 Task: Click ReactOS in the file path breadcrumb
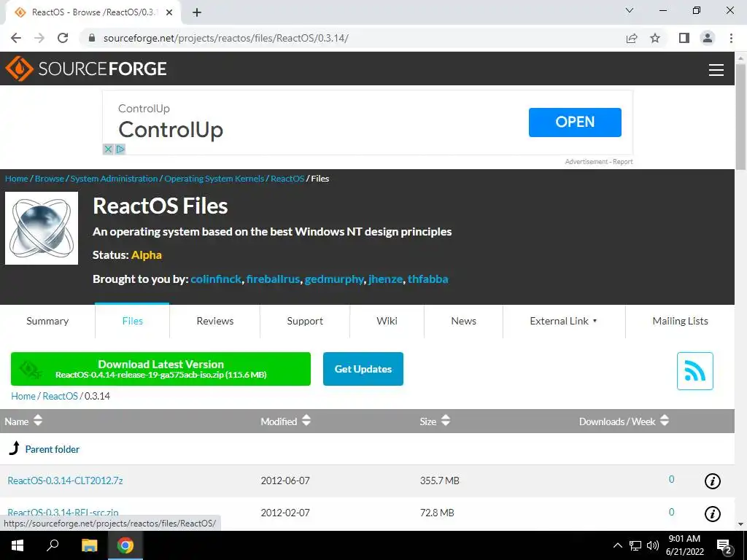(60, 396)
